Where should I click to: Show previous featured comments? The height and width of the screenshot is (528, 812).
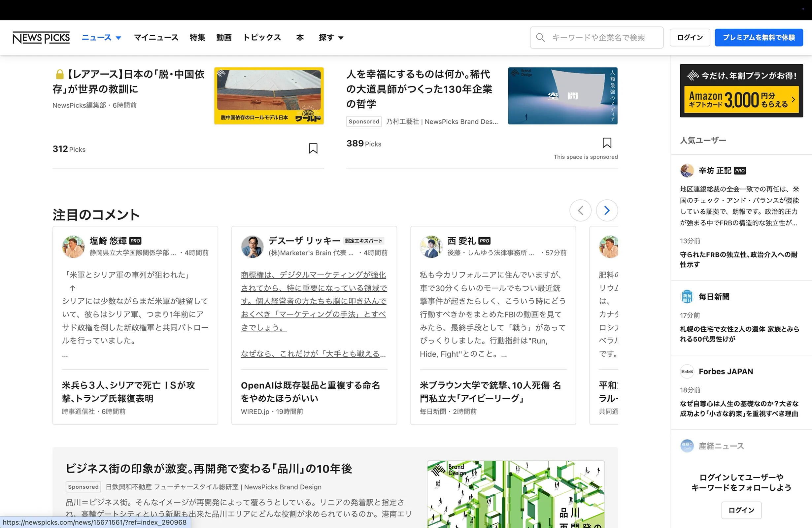[580, 211]
